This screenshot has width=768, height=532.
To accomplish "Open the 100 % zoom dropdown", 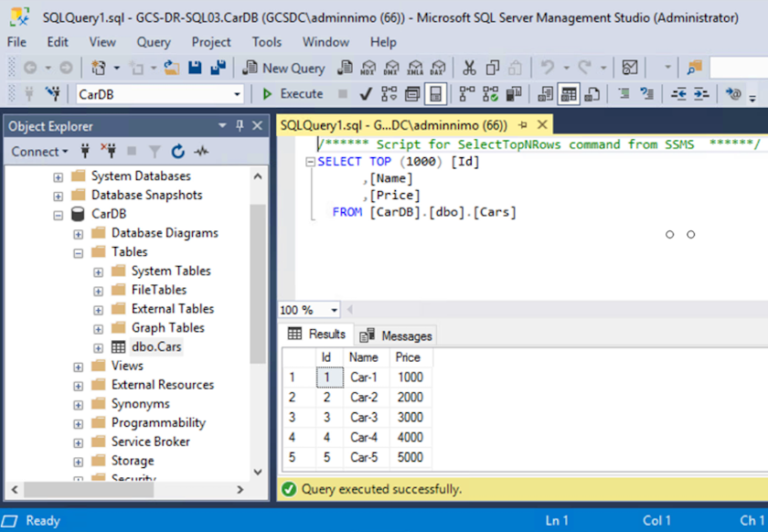I will pyautogui.click(x=334, y=311).
